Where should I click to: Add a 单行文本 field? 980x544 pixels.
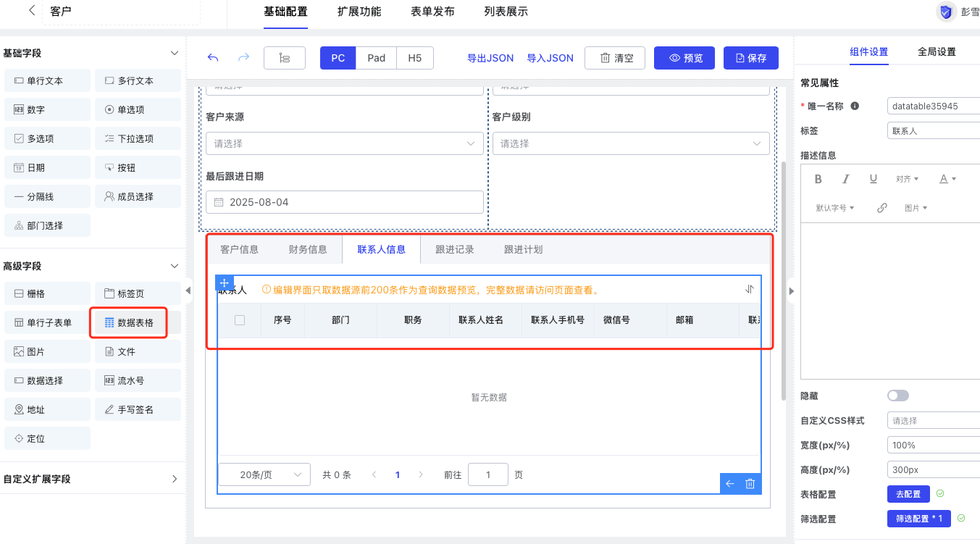click(48, 80)
